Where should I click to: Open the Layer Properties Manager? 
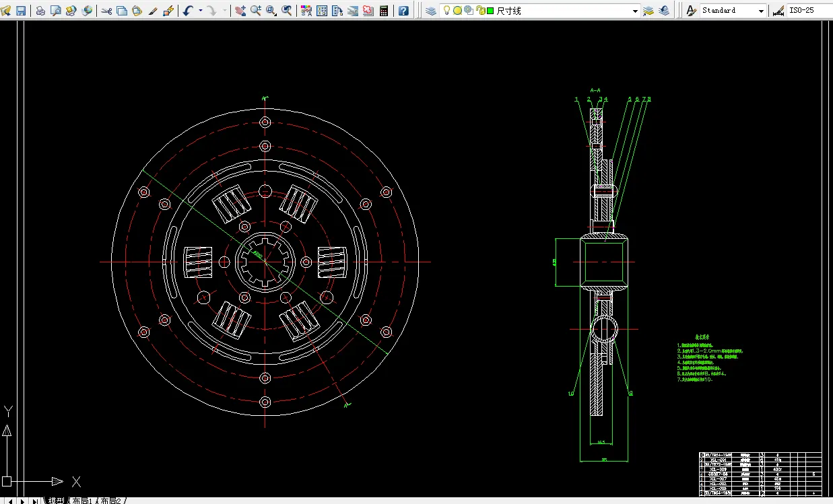pyautogui.click(x=431, y=11)
